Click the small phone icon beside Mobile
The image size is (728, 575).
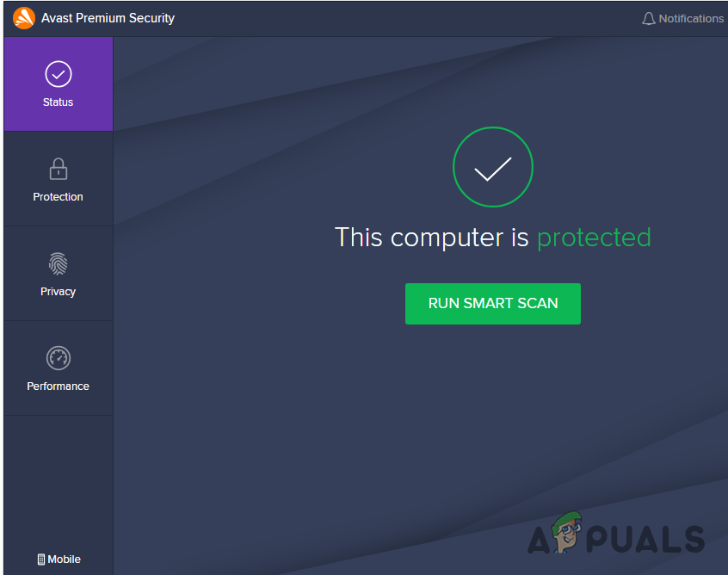(x=41, y=560)
